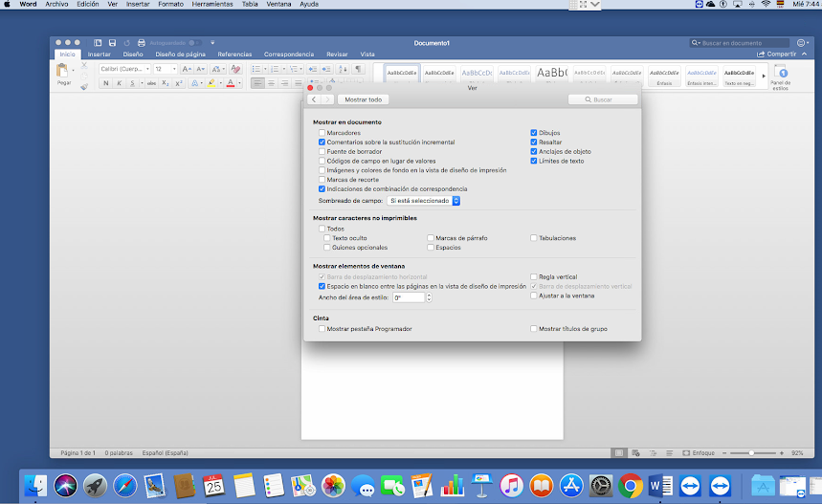Open the Panel de estilos
This screenshot has width=822, height=504.
tap(780, 75)
